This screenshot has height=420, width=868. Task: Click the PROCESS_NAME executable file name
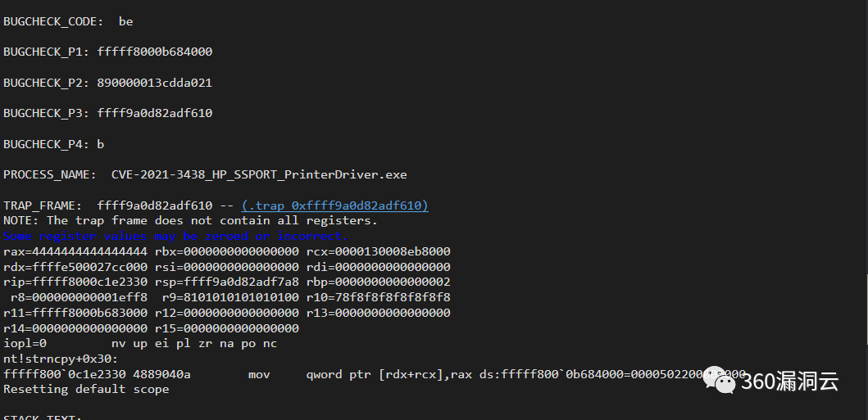[x=259, y=174]
